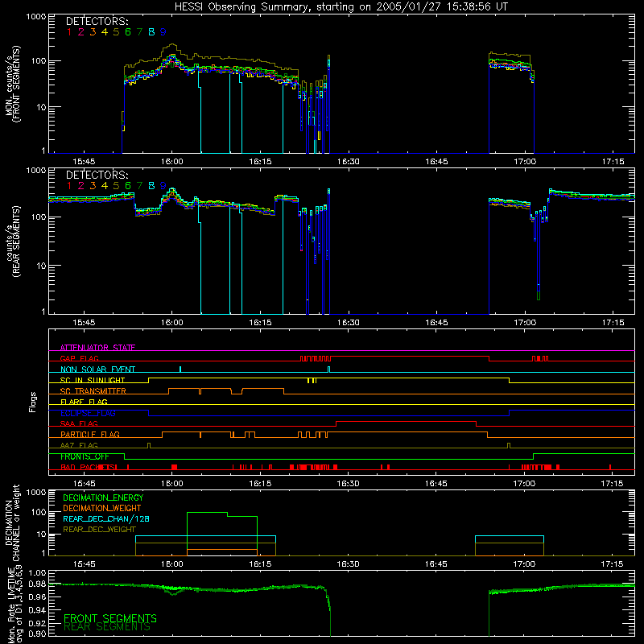Select red detector 1 in rear segments legend
The image size is (644, 644).
pyautogui.click(x=69, y=186)
